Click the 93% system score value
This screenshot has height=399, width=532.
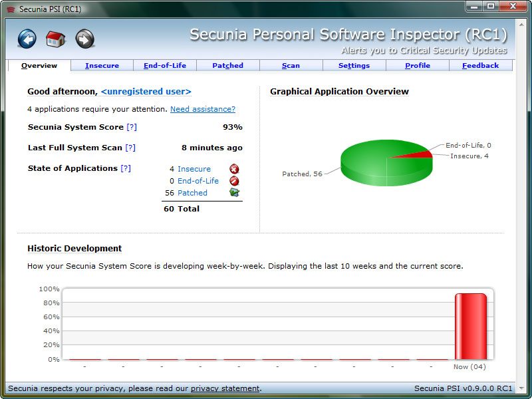point(233,127)
